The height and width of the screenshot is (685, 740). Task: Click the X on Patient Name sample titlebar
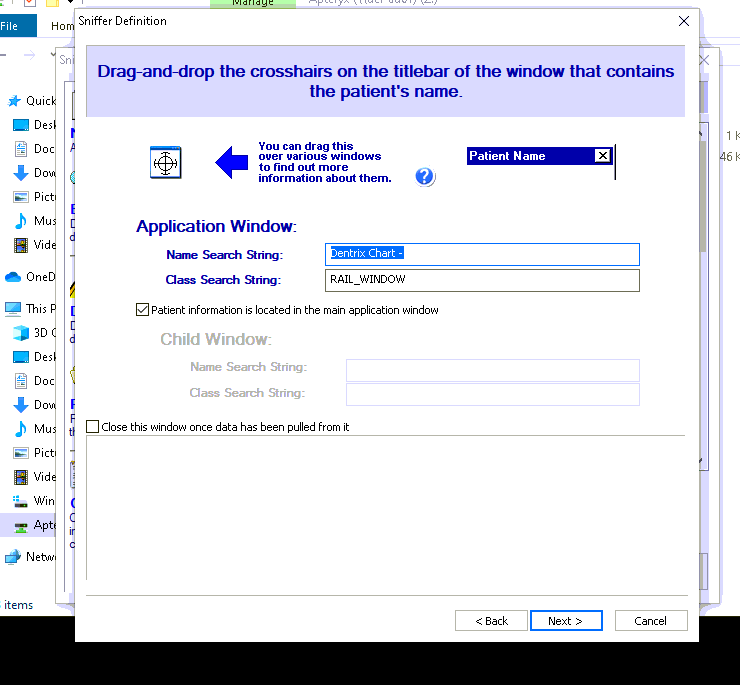pos(602,156)
